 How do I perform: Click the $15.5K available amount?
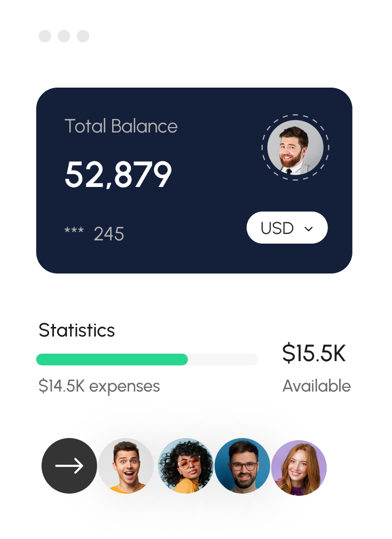point(313,353)
